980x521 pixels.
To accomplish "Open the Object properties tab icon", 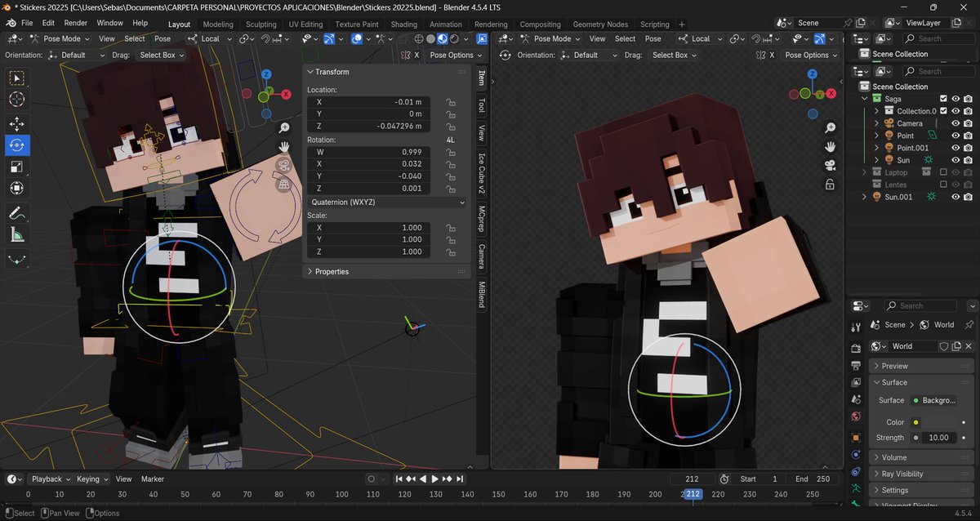I will point(856,438).
